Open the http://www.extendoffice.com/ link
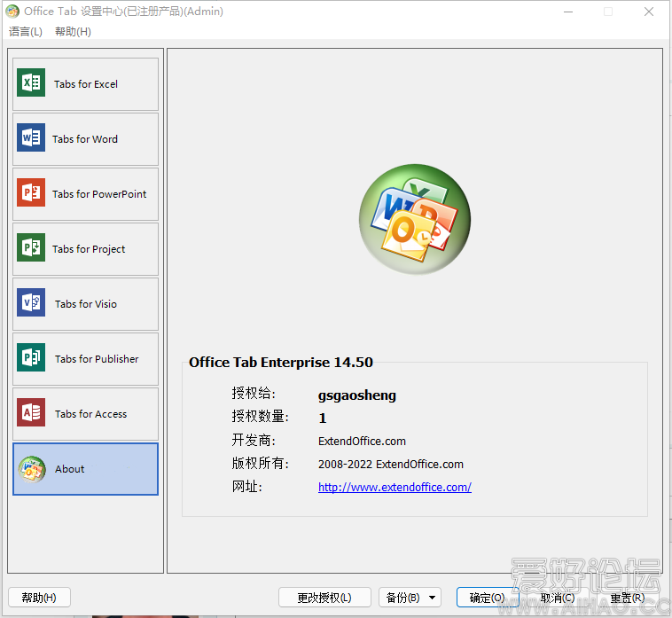Screen dimensions: 672x618 pos(395,488)
